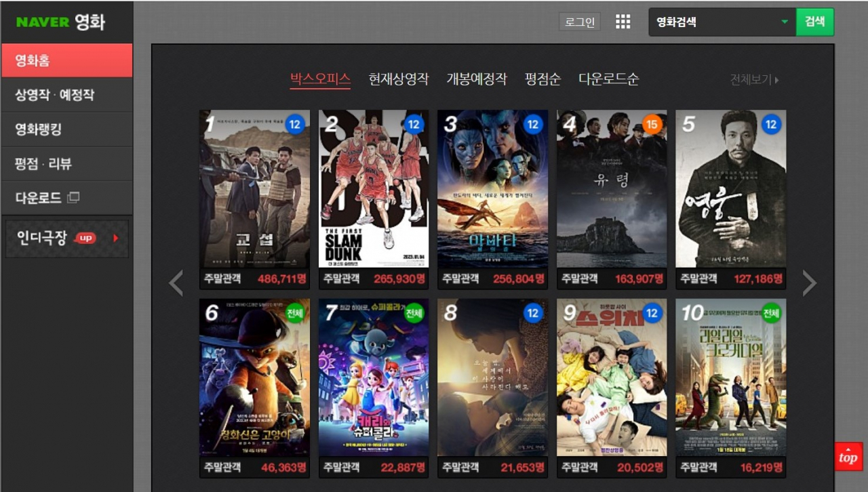Go to previous box office page arrow
This screenshot has width=868, height=492.
tap(176, 283)
